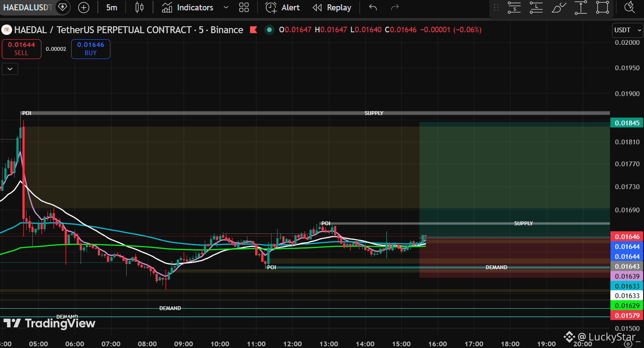
Task: Select the Long Position drawing tool
Action: coord(536,7)
